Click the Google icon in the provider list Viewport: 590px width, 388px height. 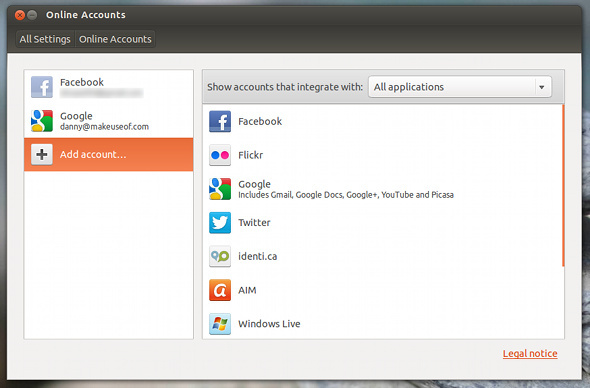pyautogui.click(x=220, y=189)
